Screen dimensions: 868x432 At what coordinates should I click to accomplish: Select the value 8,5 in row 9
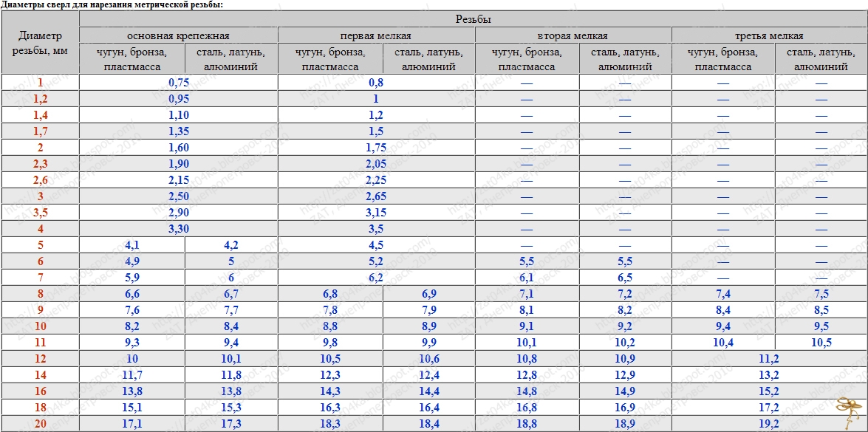pos(821,309)
